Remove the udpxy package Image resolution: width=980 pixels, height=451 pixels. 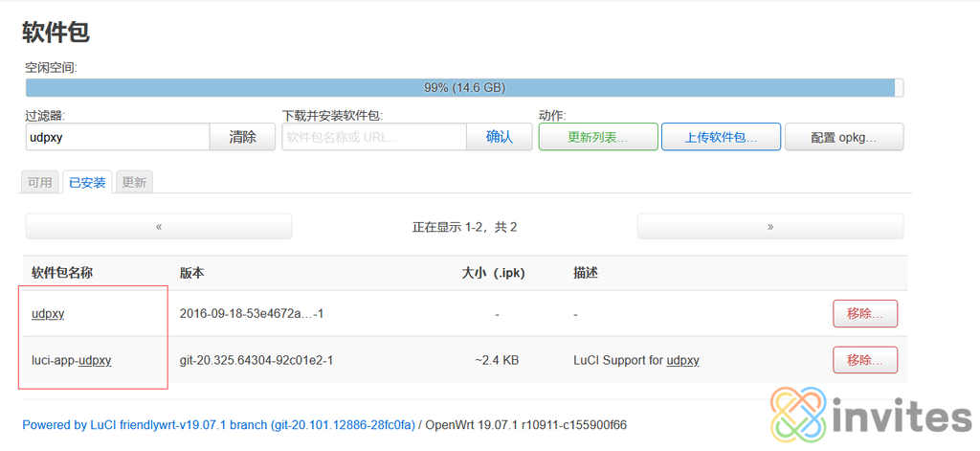pos(865,314)
